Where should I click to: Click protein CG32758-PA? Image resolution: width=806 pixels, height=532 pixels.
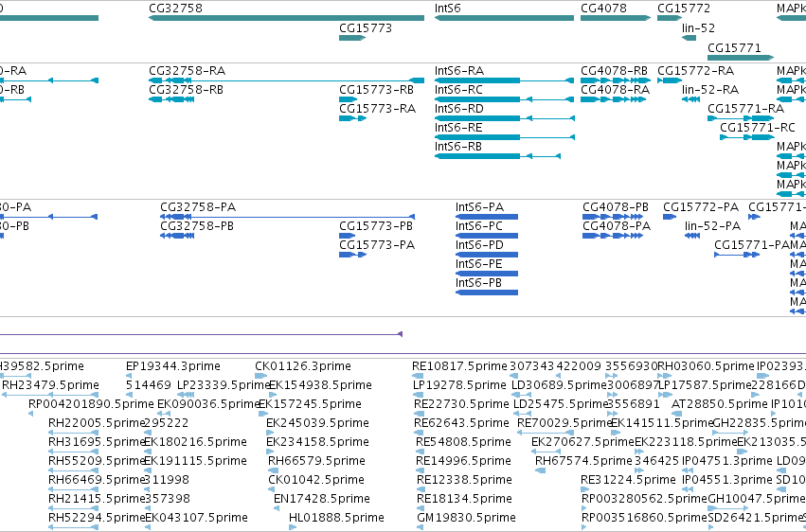pyautogui.click(x=198, y=207)
